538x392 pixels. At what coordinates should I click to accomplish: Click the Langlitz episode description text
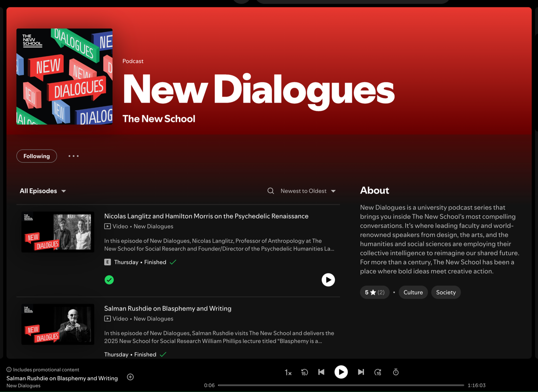(219, 245)
